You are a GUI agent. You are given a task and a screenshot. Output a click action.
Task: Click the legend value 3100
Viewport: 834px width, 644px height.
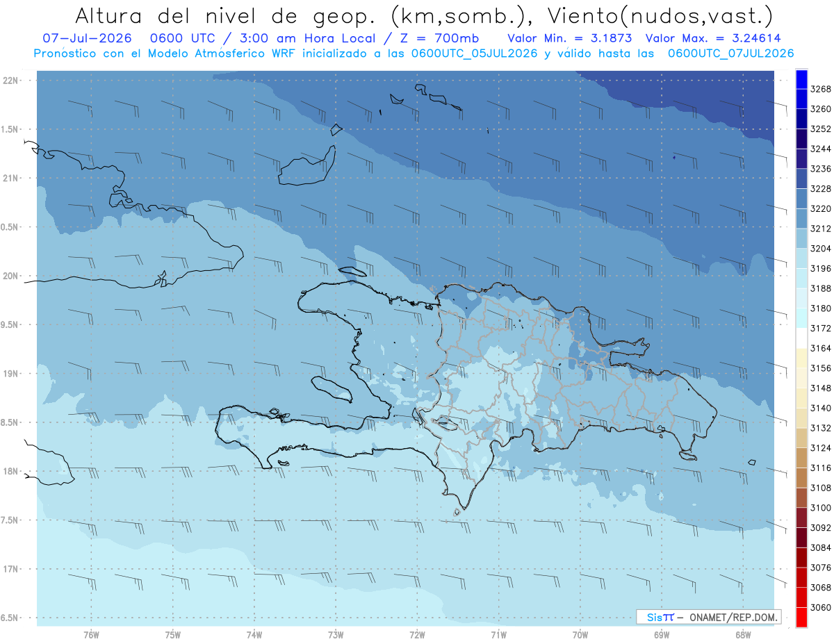(820, 508)
